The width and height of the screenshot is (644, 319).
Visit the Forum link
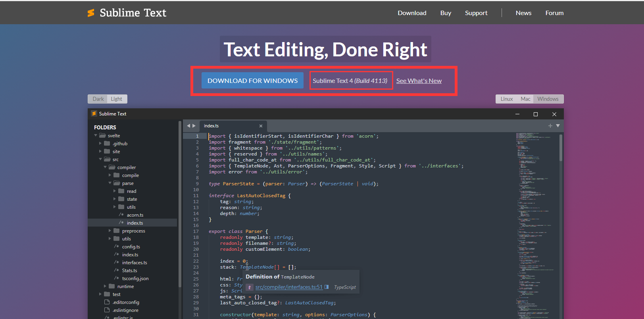point(554,13)
